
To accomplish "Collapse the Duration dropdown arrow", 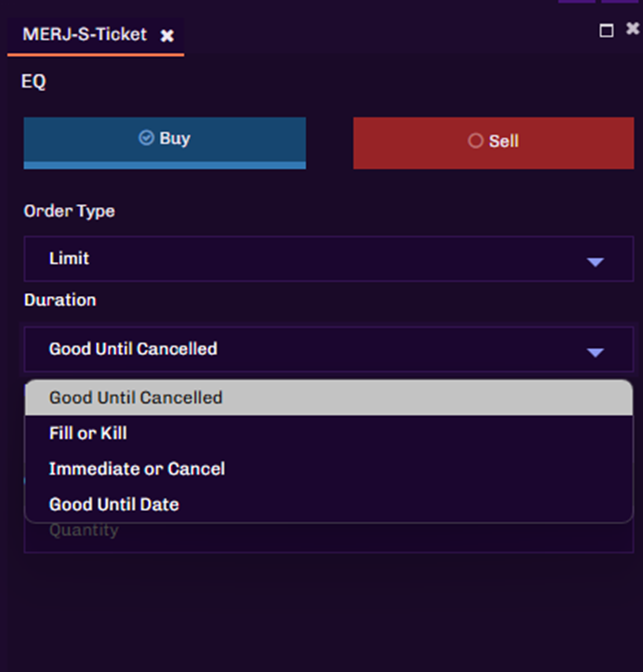I will [596, 352].
